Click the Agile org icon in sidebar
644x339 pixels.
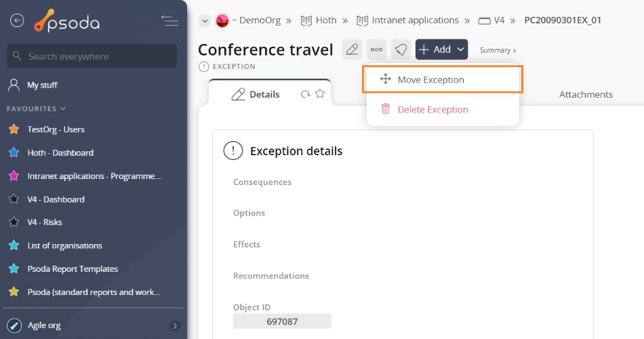[x=13, y=325]
